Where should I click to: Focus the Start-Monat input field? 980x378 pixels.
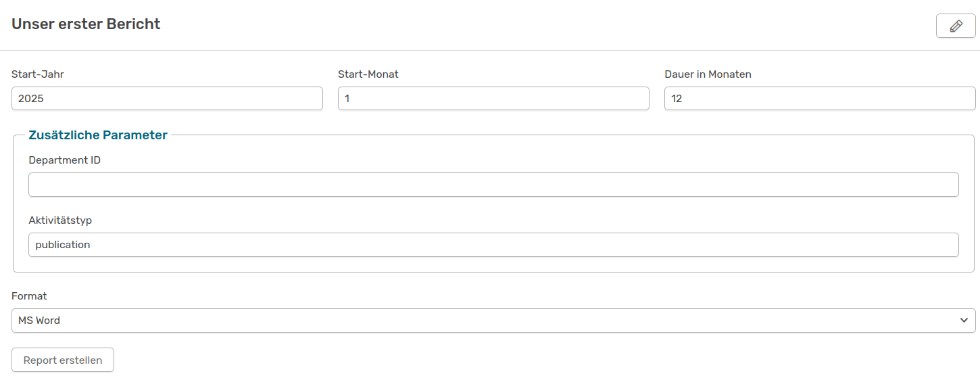493,98
